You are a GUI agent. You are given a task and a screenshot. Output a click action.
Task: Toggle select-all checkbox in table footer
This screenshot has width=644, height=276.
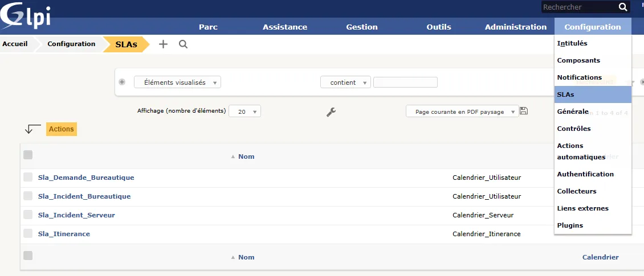(x=28, y=256)
